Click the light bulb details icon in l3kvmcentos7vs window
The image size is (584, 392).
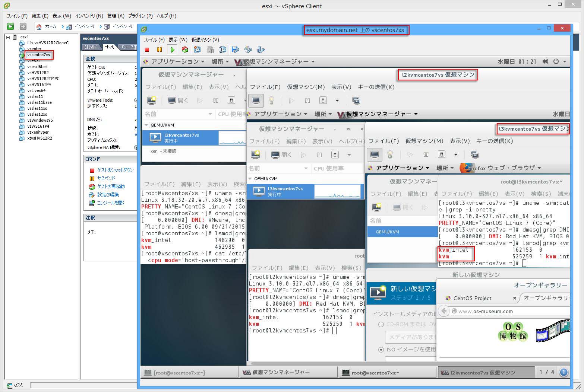click(x=390, y=154)
